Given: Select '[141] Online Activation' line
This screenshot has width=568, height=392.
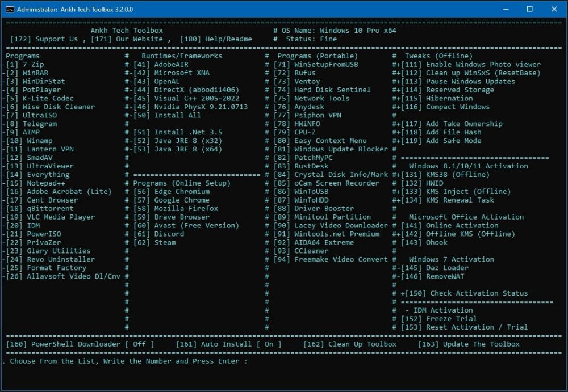Looking at the screenshot, I should tap(449, 226).
